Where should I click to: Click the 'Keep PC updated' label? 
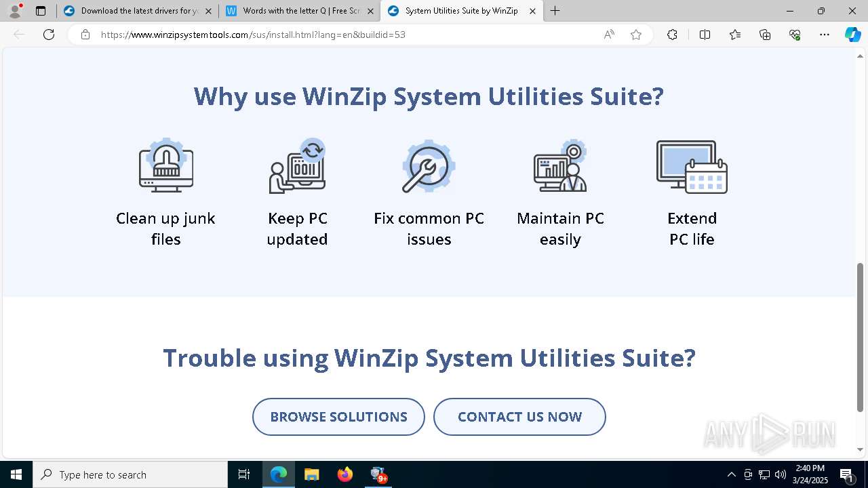coord(297,229)
